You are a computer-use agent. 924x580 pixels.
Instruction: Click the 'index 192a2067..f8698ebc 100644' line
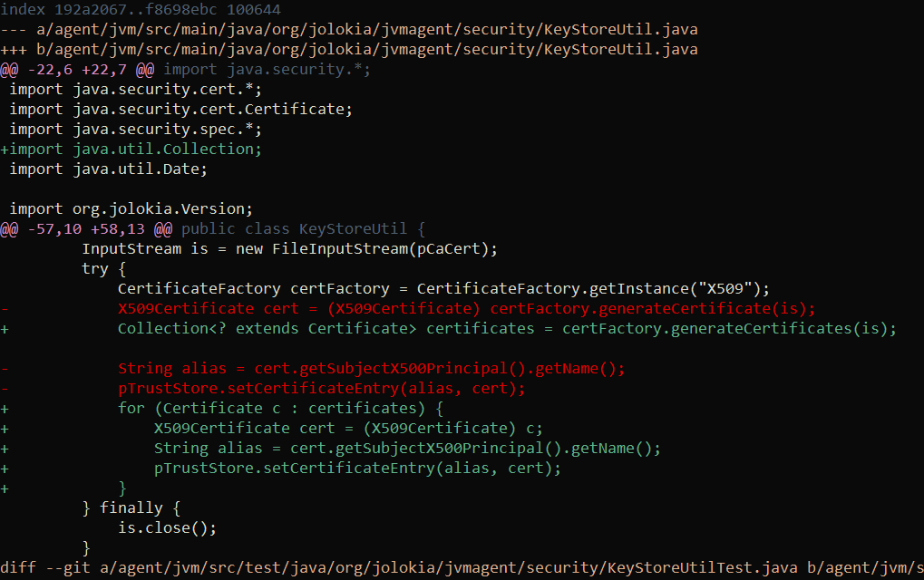pyautogui.click(x=141, y=9)
